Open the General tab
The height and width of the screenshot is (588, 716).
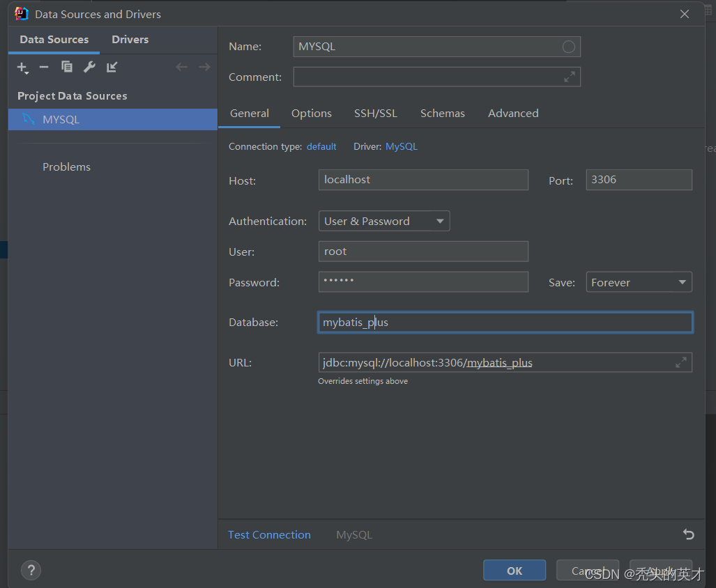[x=250, y=113]
